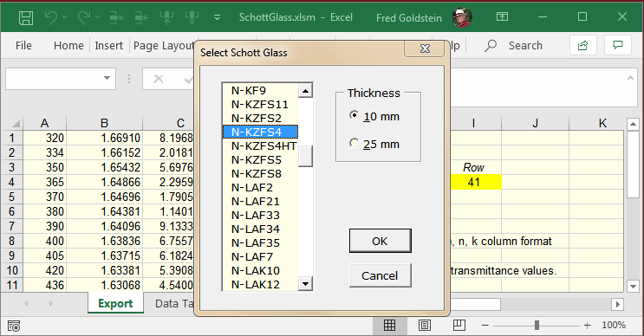The height and width of the screenshot is (336, 644).
Task: Select N-KF9 in the glass list
Action: (x=260, y=90)
